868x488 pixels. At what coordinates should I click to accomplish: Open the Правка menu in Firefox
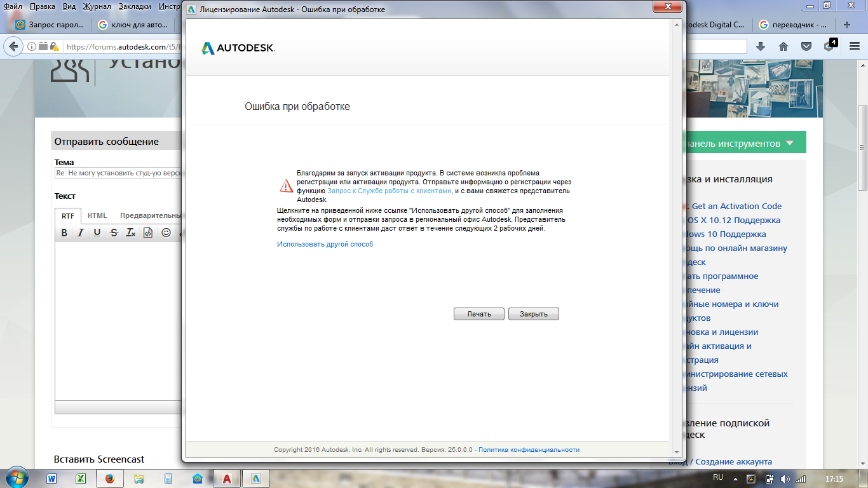click(43, 6)
